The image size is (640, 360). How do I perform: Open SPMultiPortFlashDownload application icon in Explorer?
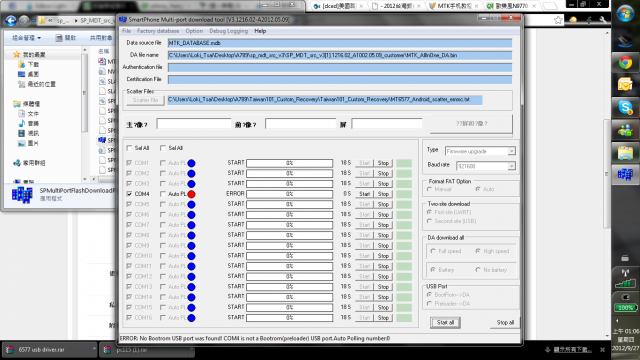pyautogui.click(x=22, y=195)
